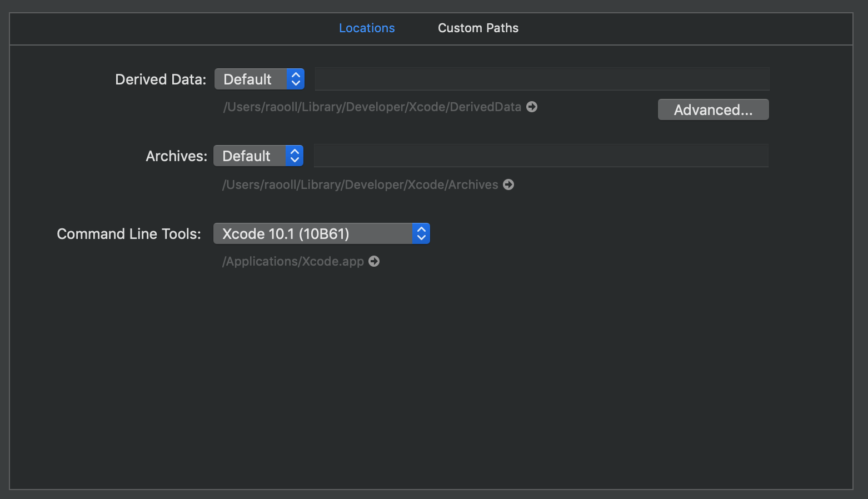Reveal Archives folder via arrow icon

click(508, 184)
